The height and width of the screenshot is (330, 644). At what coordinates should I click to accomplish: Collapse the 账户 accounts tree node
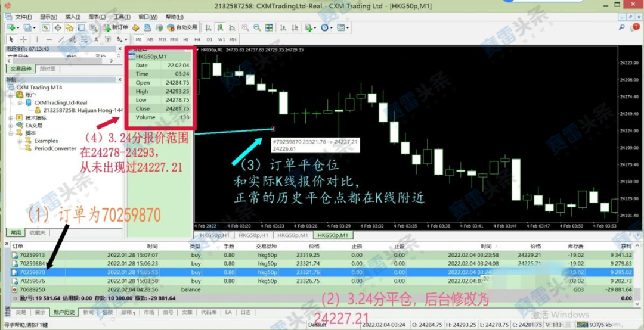tap(11, 95)
